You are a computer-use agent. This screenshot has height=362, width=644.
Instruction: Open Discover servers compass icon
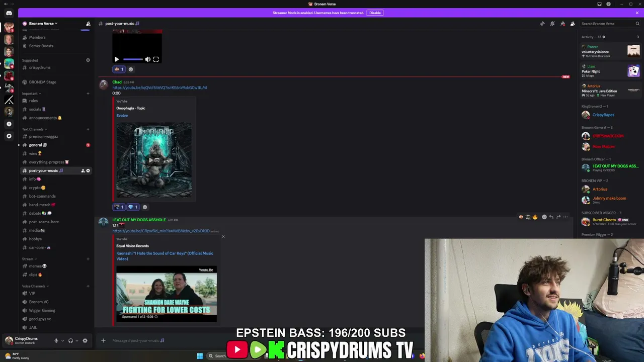point(9,136)
